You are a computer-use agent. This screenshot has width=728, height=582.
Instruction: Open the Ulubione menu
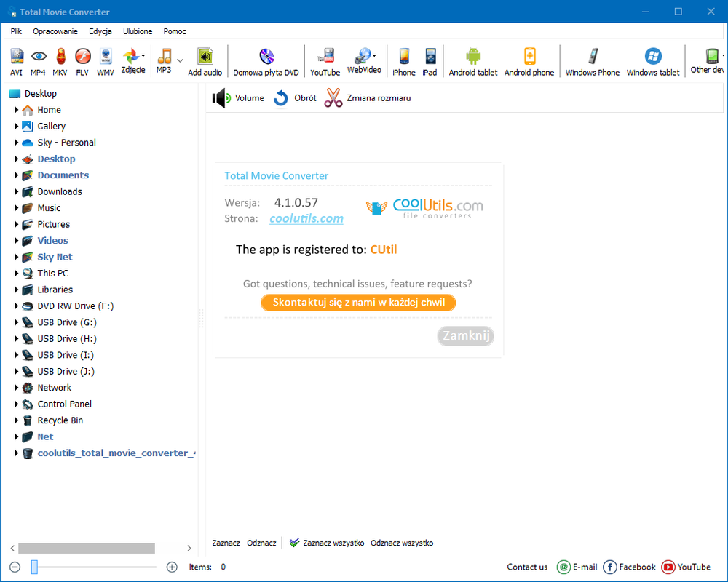pyautogui.click(x=138, y=31)
